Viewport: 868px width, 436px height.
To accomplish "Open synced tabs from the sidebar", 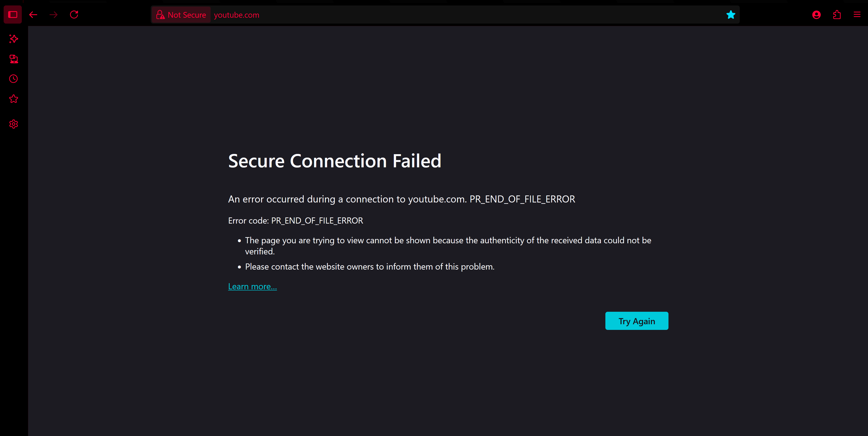I will (13, 59).
